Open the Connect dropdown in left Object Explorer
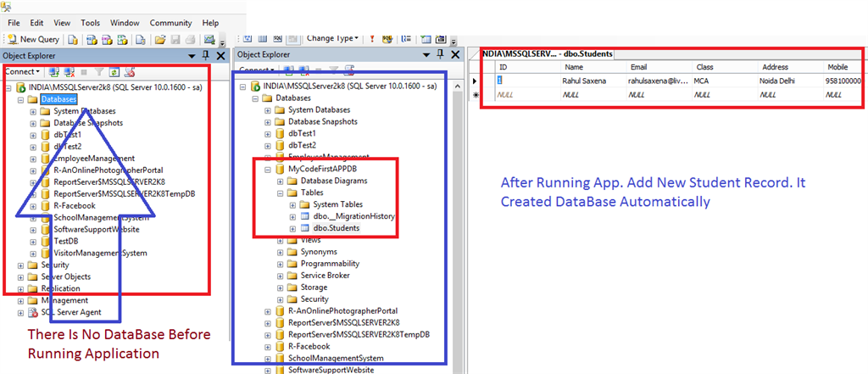The height and width of the screenshot is (374, 868). point(22,71)
